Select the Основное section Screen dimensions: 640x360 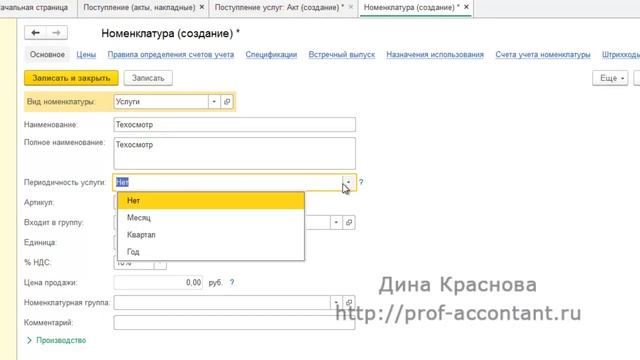47,54
